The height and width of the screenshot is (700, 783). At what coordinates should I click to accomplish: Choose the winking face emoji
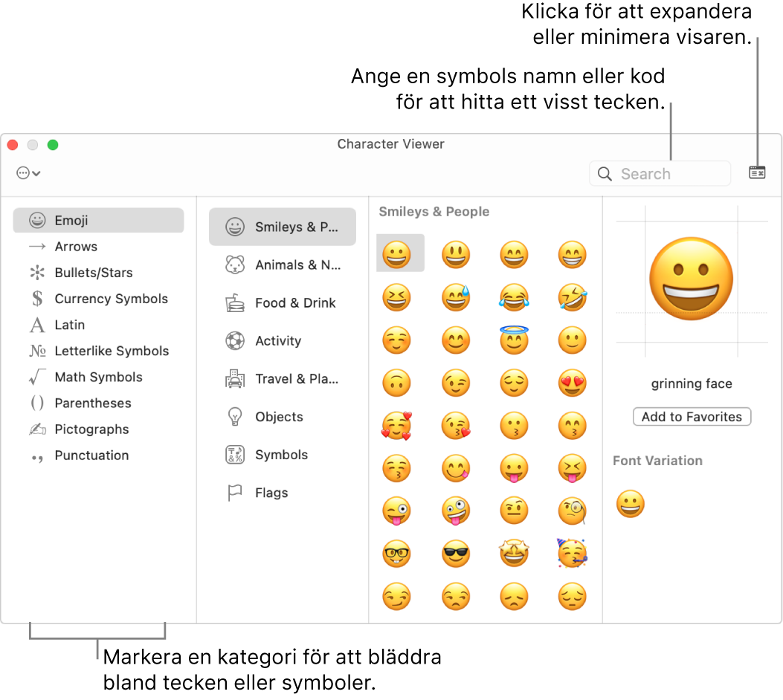(x=456, y=383)
